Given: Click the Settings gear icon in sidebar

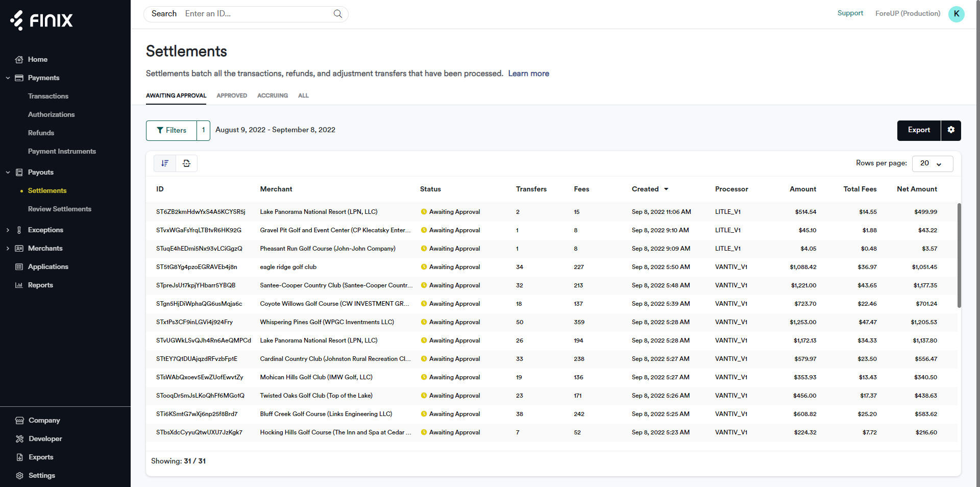Looking at the screenshot, I should click(20, 476).
